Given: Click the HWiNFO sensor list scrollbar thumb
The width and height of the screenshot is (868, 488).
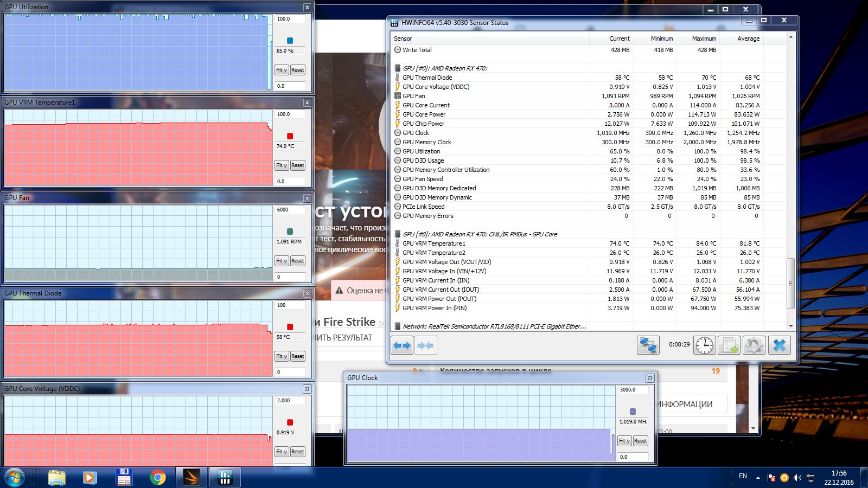Looking at the screenshot, I should pyautogui.click(x=790, y=284).
